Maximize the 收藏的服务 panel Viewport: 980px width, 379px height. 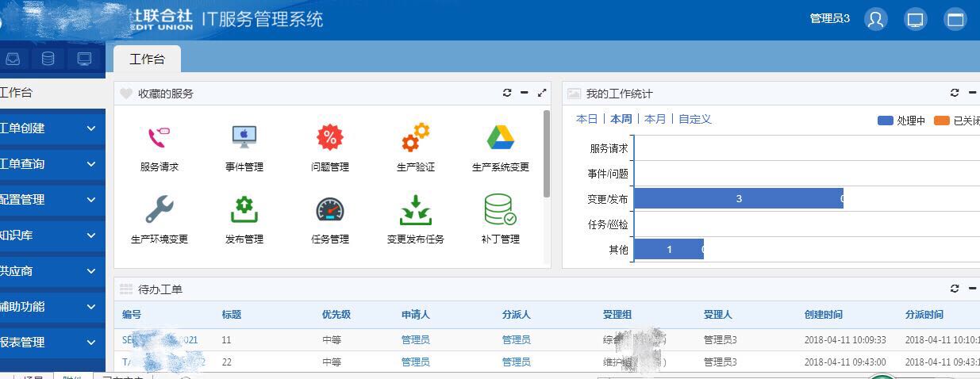542,93
